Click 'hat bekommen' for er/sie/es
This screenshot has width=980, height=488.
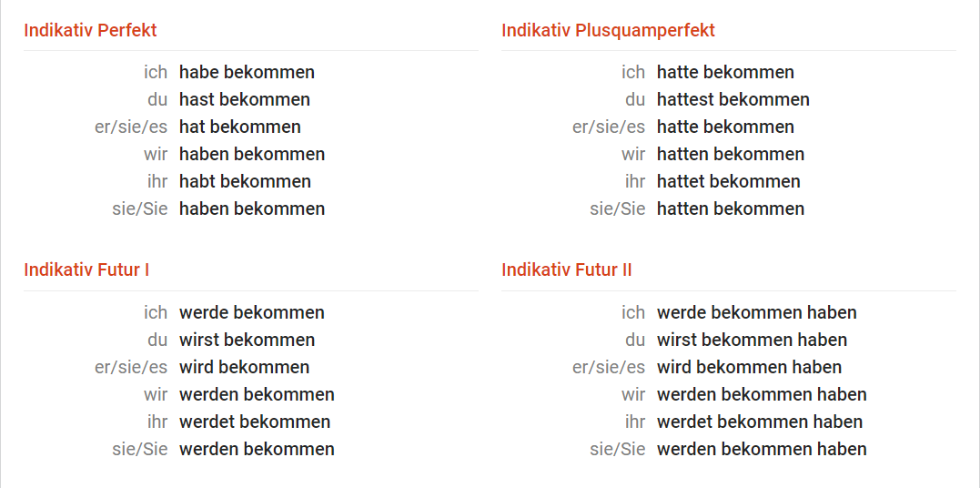(240, 127)
